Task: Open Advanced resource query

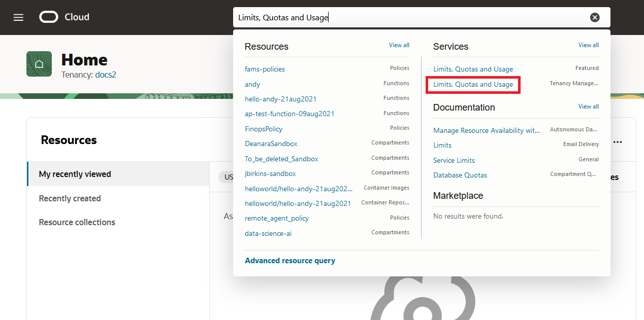Action: tap(290, 260)
